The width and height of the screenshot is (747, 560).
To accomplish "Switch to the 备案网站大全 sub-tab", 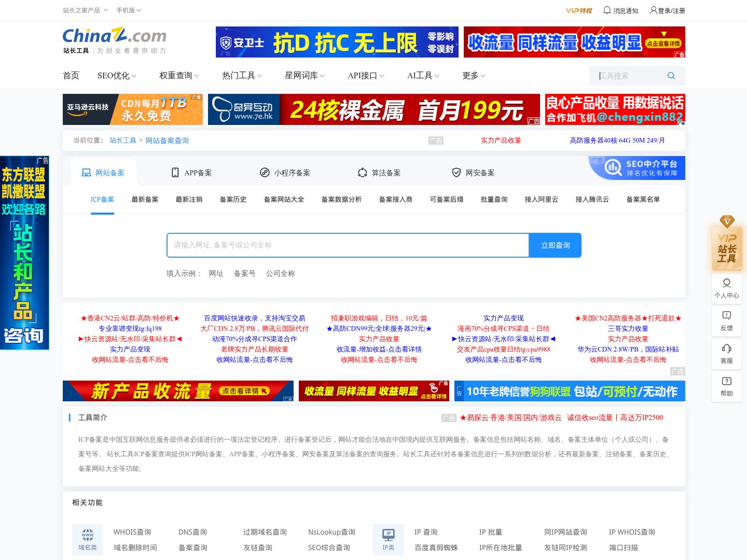I will coord(284,200).
